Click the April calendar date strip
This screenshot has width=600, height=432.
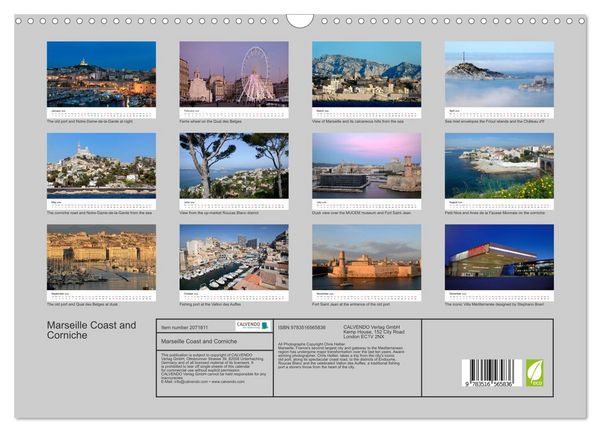pos(499,113)
